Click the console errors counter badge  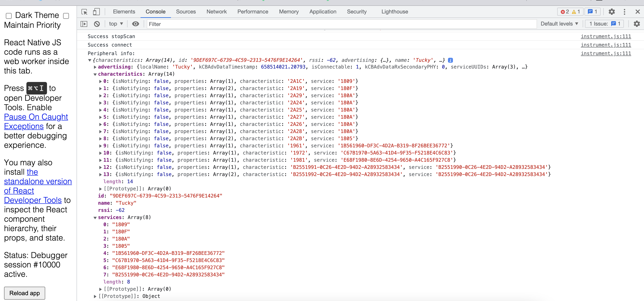tap(565, 11)
